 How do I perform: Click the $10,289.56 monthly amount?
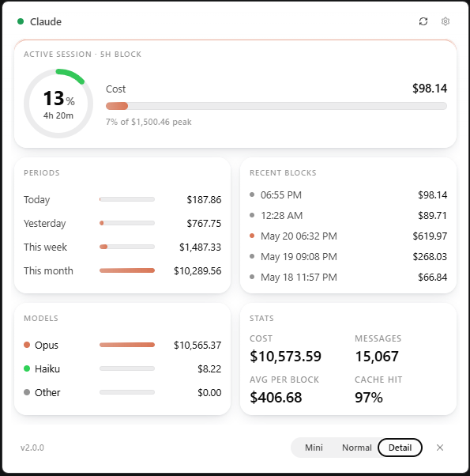(197, 270)
